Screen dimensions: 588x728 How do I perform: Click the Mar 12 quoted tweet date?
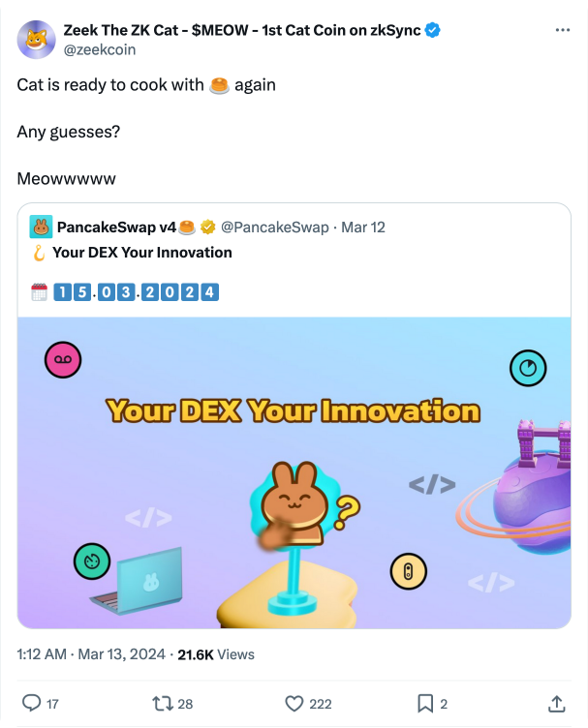[364, 227]
